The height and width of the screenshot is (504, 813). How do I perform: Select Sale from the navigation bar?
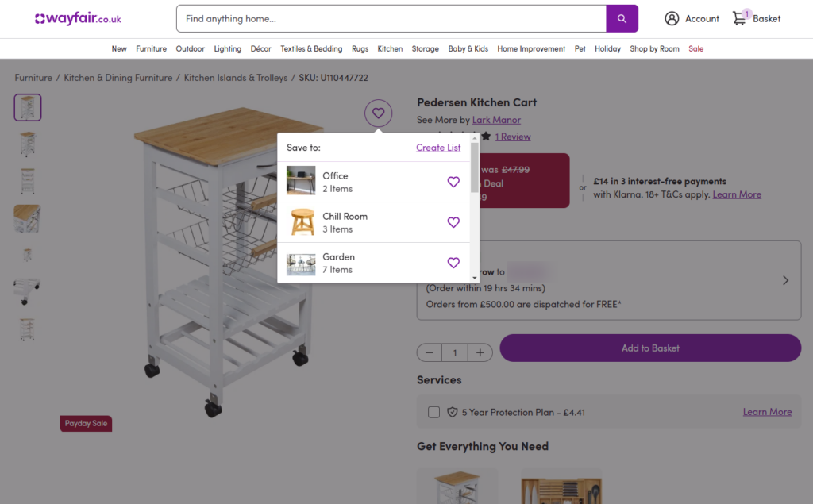pos(696,48)
